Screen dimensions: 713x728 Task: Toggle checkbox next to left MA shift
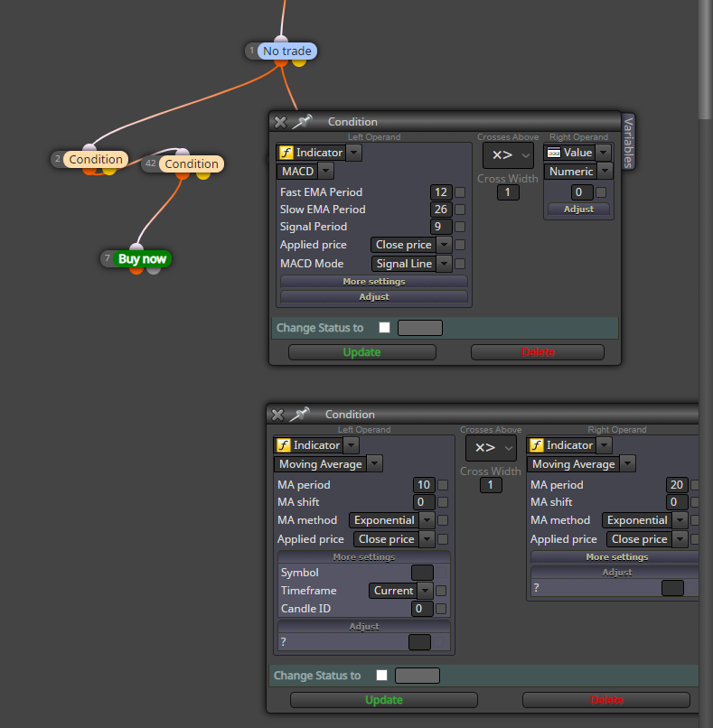click(443, 502)
